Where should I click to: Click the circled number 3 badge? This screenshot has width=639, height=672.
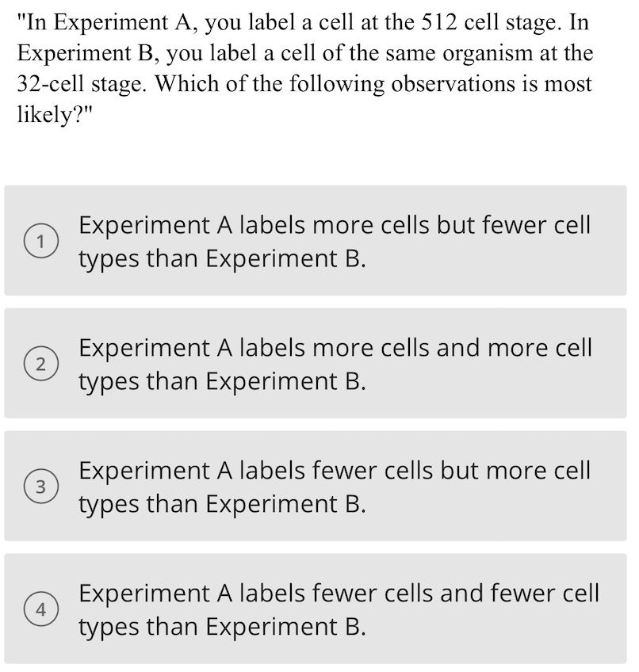tap(41, 487)
